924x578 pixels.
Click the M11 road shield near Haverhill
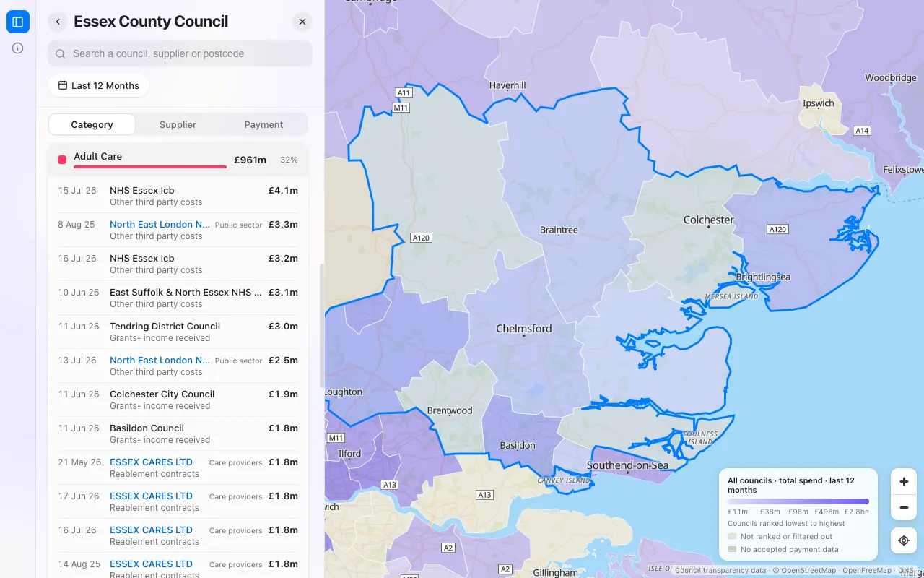401,108
